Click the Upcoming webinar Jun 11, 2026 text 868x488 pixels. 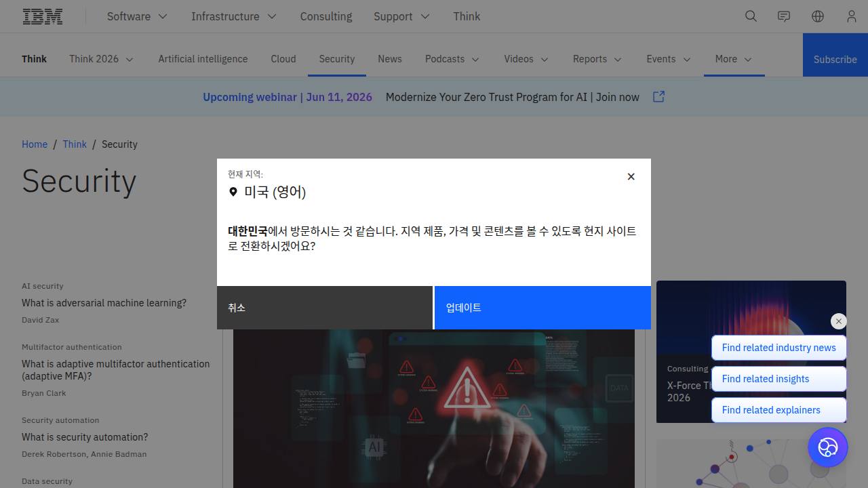(288, 97)
